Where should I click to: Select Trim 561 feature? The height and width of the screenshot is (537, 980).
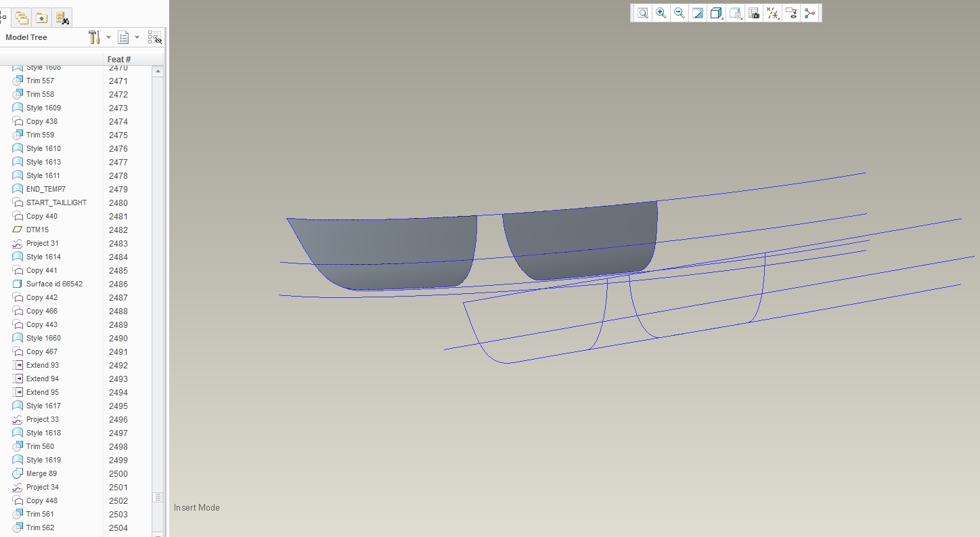pos(40,514)
